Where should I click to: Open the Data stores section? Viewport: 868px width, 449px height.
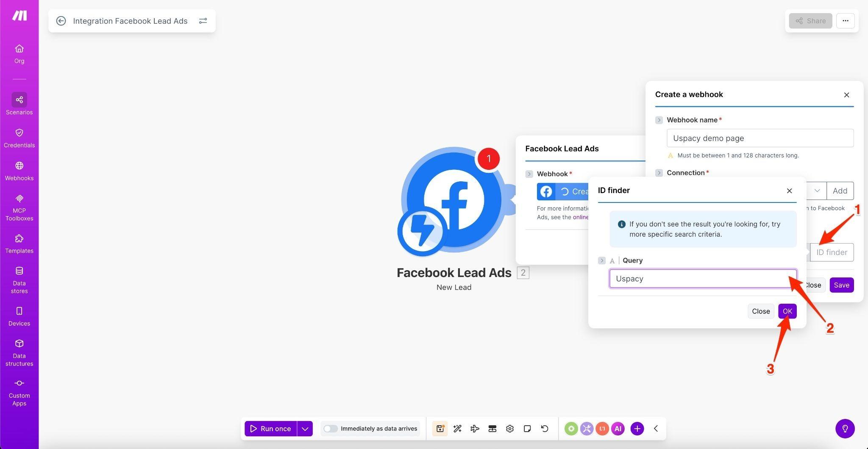[x=19, y=280]
